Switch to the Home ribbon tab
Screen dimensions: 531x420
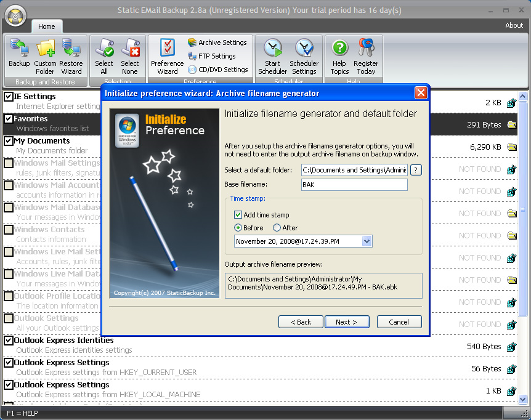(x=47, y=26)
